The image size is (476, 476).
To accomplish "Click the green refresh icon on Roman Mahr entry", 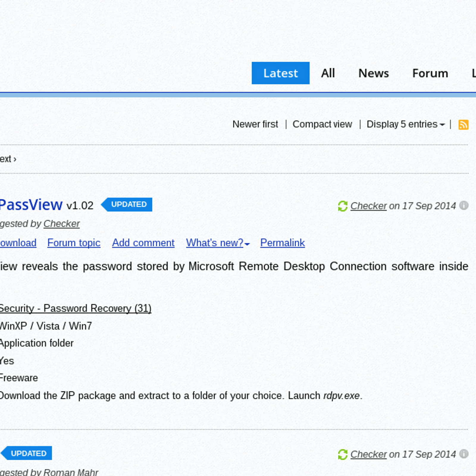I will 343,454.
